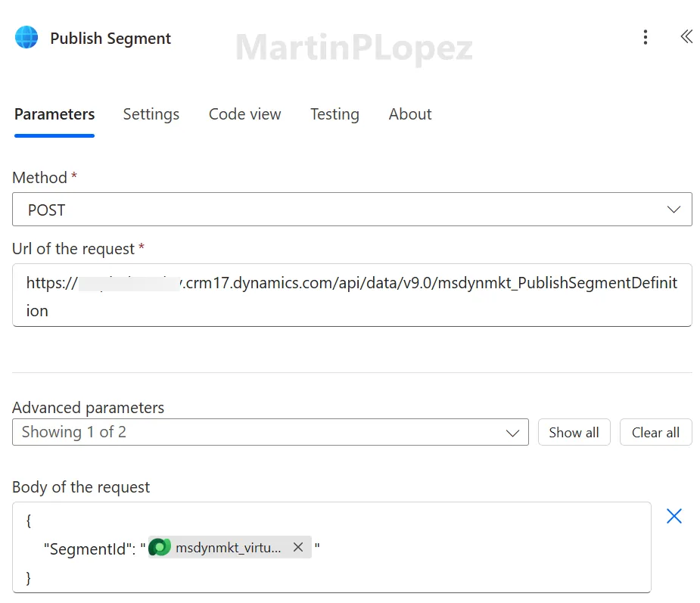700x603 pixels.
Task: Expand the Method dropdown showing POST
Action: point(352,210)
